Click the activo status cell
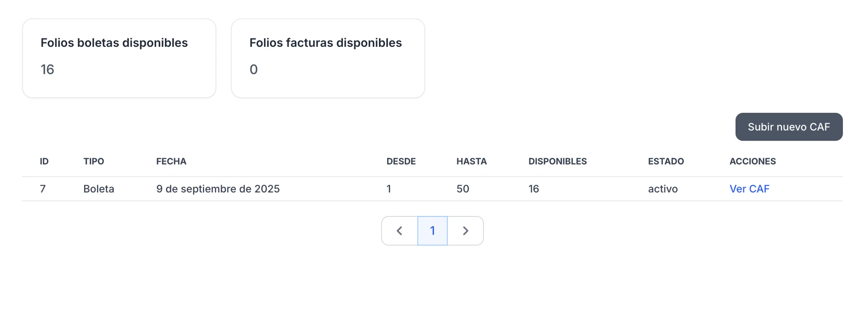Image resolution: width=868 pixels, height=334 pixels. [663, 189]
